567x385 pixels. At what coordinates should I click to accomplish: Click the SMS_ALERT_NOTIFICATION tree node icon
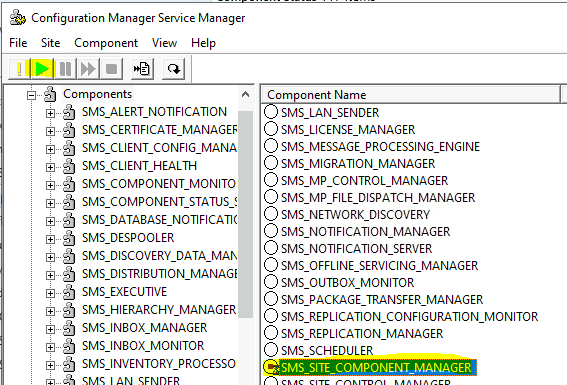[69, 112]
